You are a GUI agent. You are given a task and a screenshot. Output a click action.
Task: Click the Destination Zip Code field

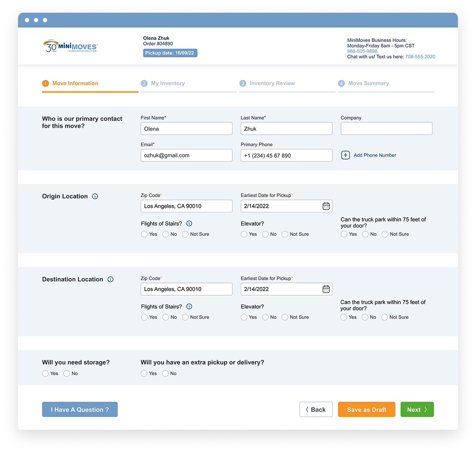[x=187, y=289]
